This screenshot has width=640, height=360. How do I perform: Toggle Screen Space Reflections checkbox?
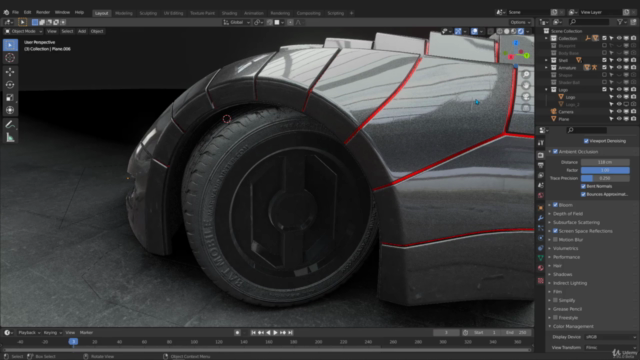tap(555, 231)
